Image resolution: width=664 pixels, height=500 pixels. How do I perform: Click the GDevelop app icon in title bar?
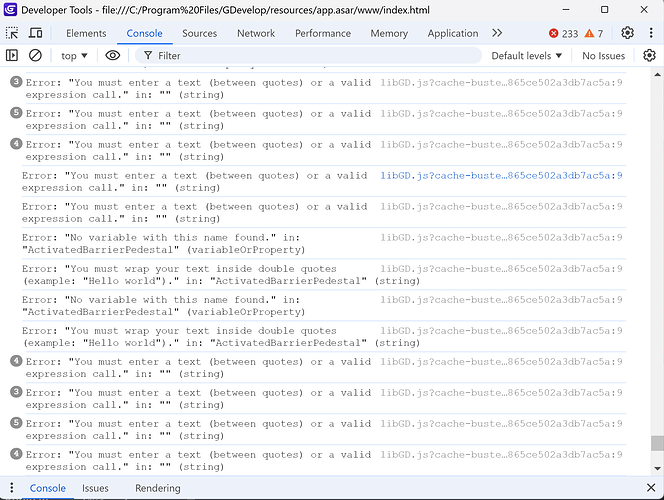(x=10, y=9)
